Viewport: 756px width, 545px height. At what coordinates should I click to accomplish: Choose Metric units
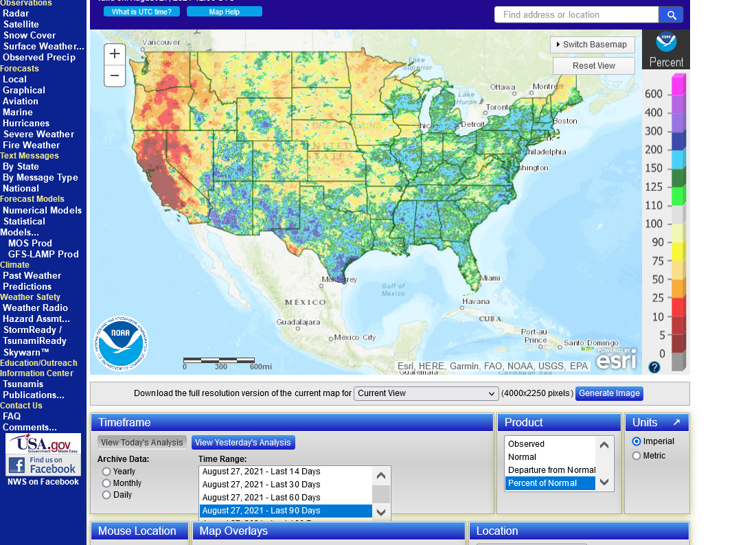point(637,456)
